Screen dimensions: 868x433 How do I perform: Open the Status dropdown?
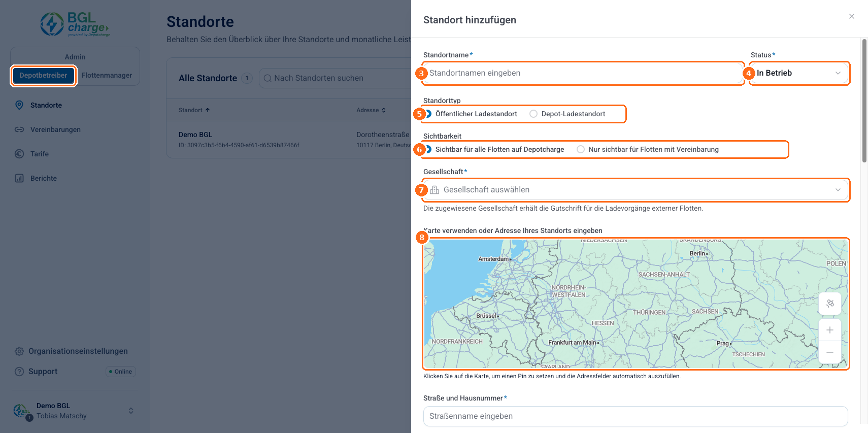click(799, 73)
